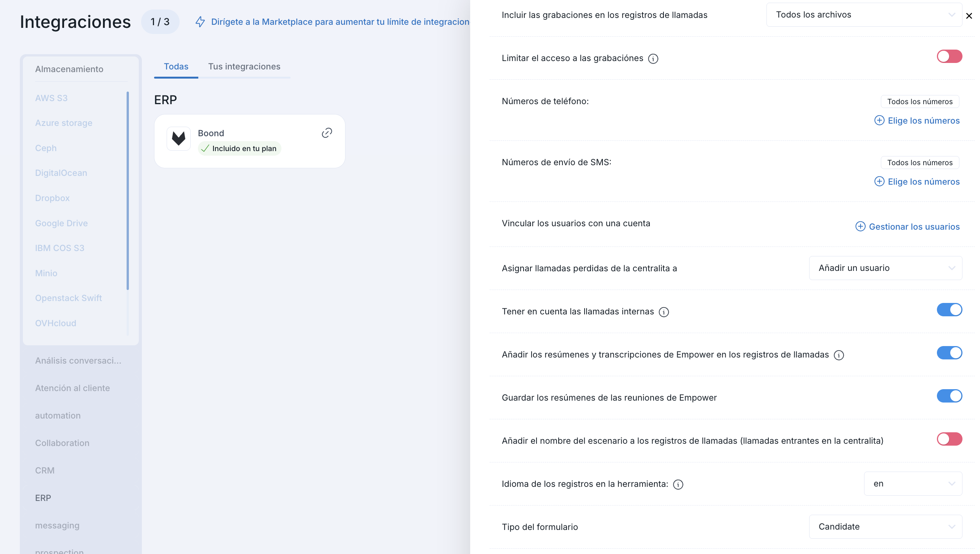The width and height of the screenshot is (980, 554).
Task: Switch to Tus integraciones tab
Action: (x=244, y=66)
